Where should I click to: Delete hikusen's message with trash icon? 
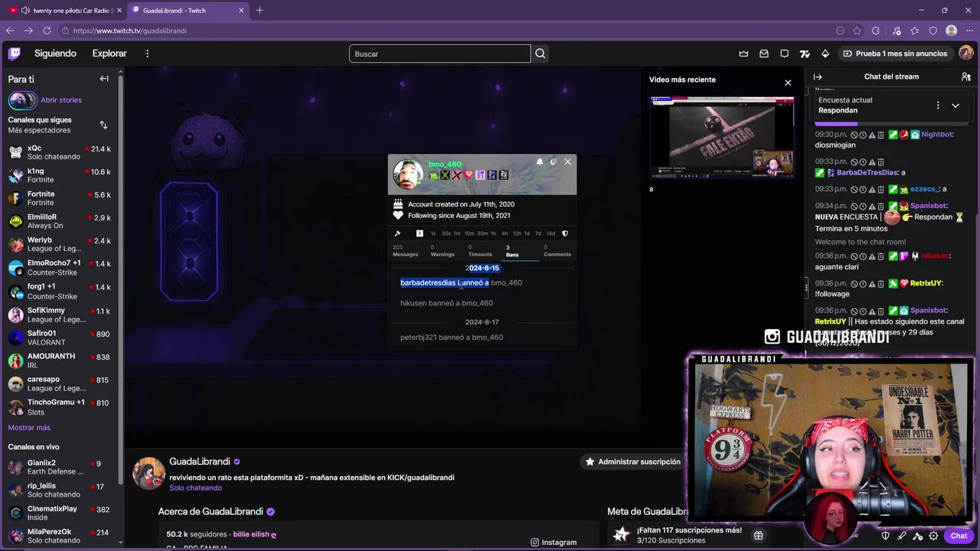coord(881,256)
